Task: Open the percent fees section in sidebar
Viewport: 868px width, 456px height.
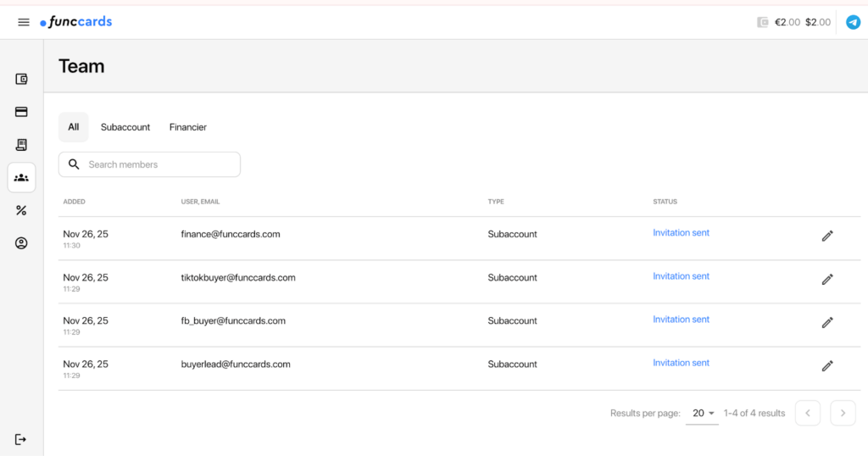Action: pos(21,210)
